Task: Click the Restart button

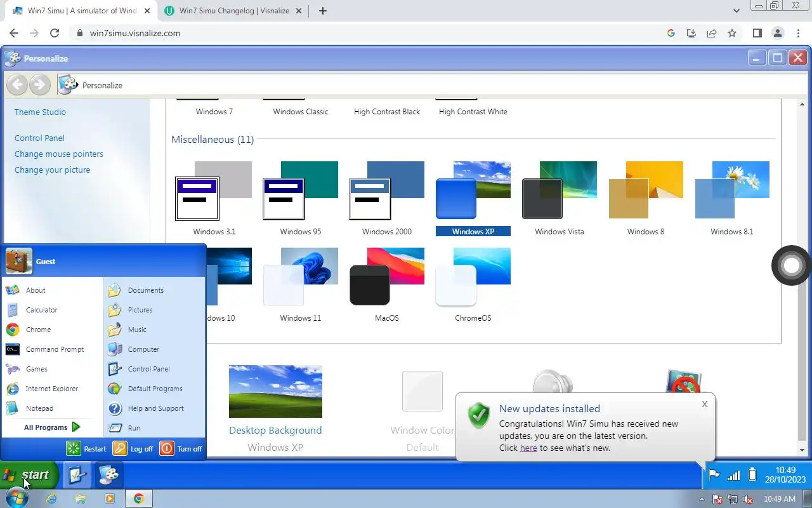Action: click(87, 448)
